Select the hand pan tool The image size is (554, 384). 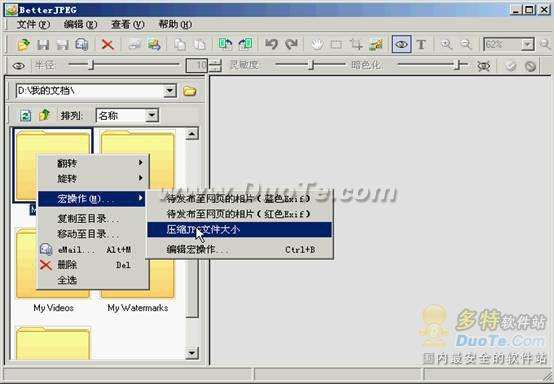click(x=317, y=45)
